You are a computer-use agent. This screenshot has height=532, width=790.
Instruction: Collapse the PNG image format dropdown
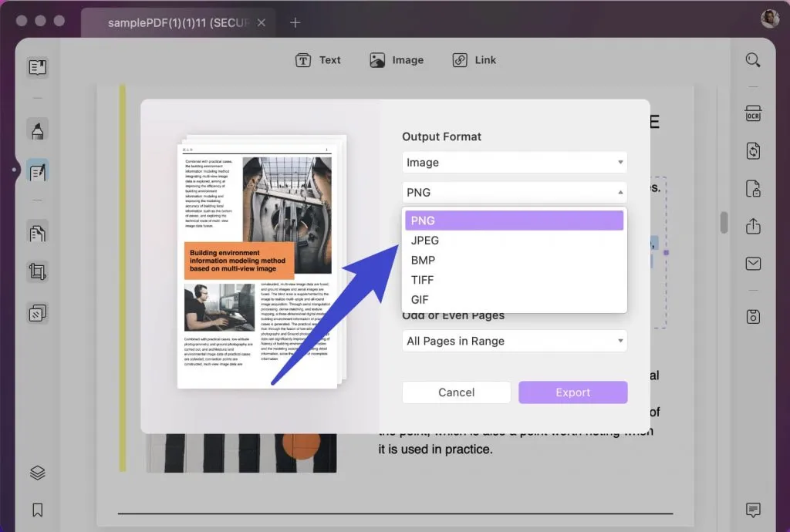[515, 192]
